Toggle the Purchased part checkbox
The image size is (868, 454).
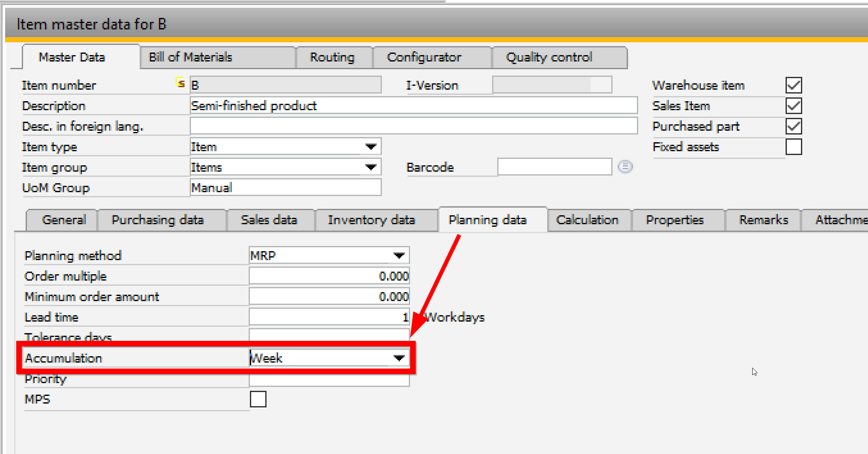[x=793, y=126]
